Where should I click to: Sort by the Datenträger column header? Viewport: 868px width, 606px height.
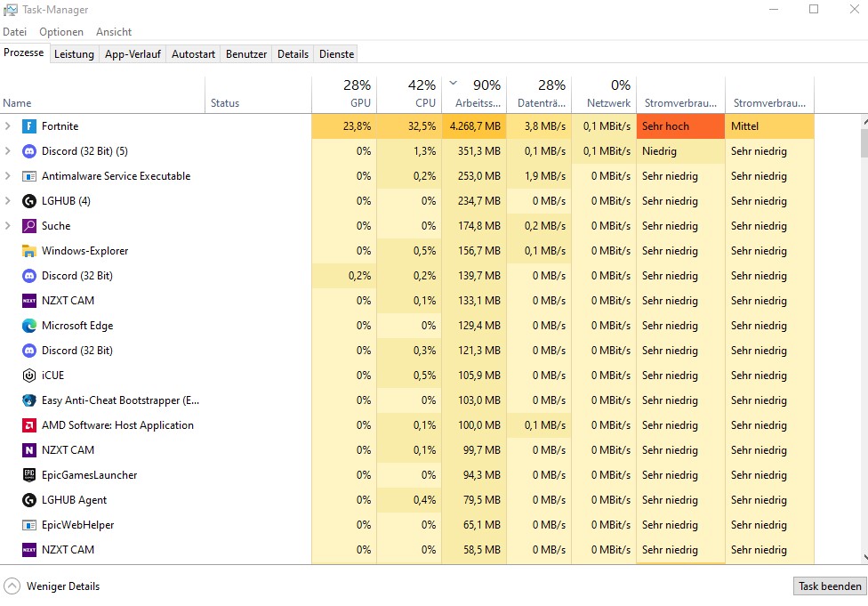[x=539, y=94]
